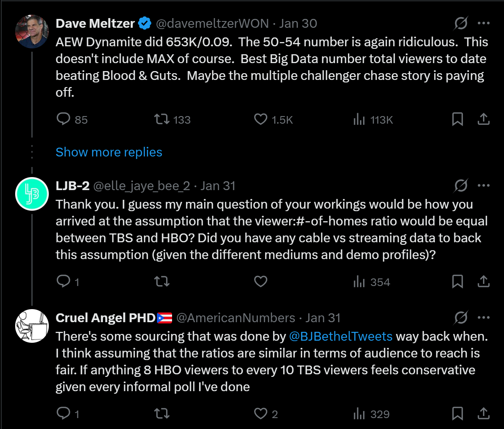504x429 pixels.
Task: Repost Cruel Angel PHD's reply
Action: tap(162, 414)
